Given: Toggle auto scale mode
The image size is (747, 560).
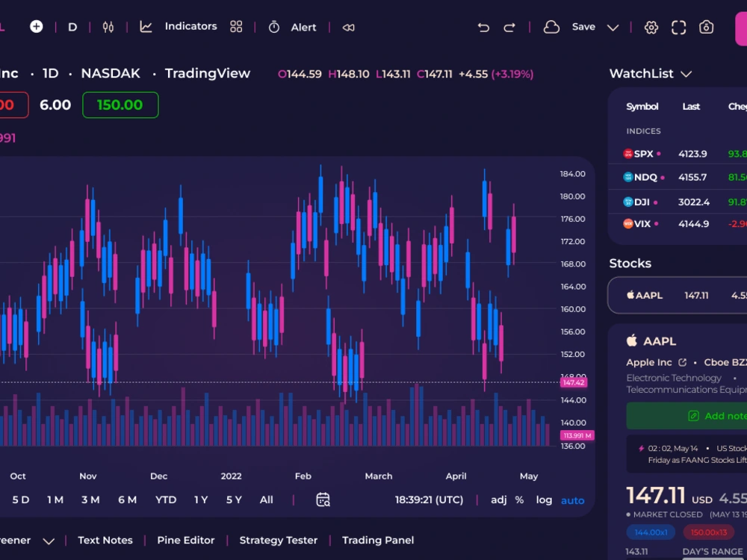Looking at the screenshot, I should (573, 500).
